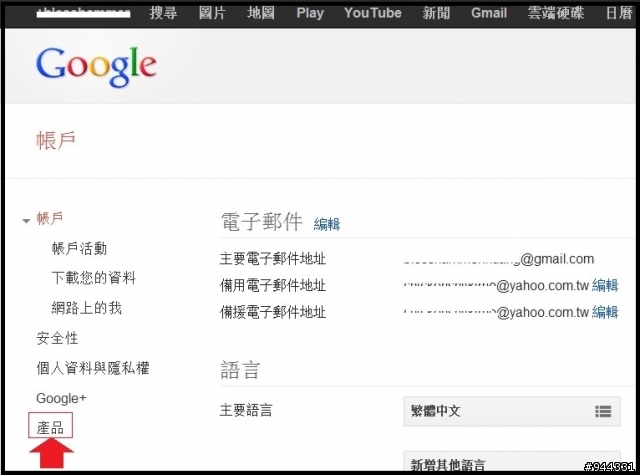This screenshot has height=475, width=640.
Task: Edit the 備援電子郵件地址 yahoo address
Action: [x=605, y=312]
